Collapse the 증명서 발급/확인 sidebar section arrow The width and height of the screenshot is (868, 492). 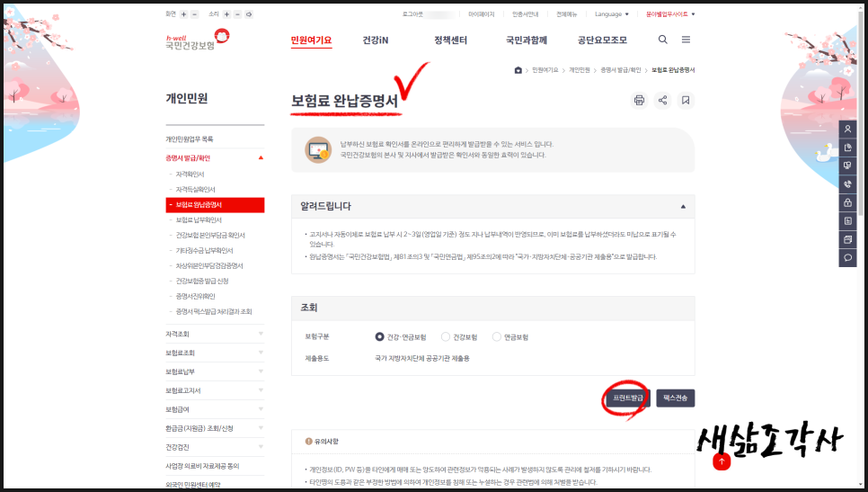point(261,158)
